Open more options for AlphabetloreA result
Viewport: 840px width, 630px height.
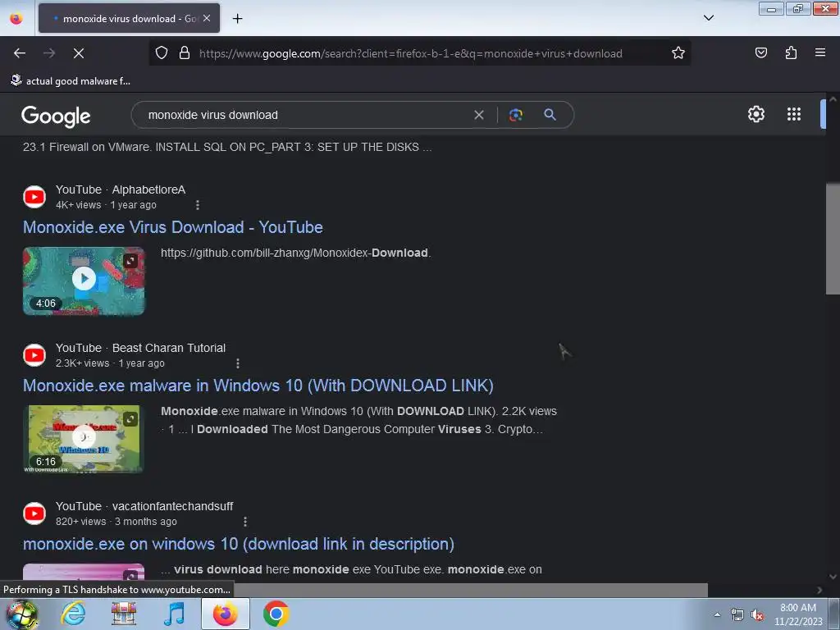point(198,205)
